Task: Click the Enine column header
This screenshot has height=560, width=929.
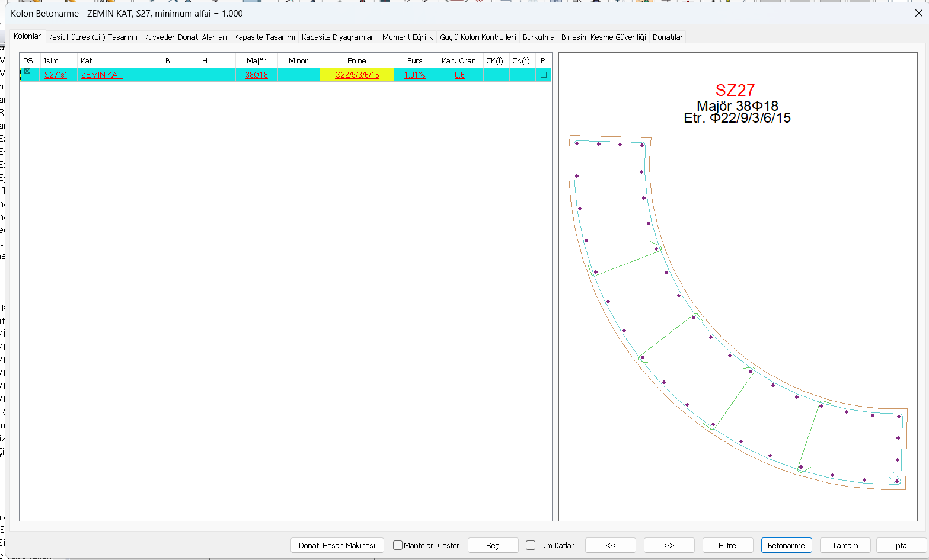Action: (357, 60)
